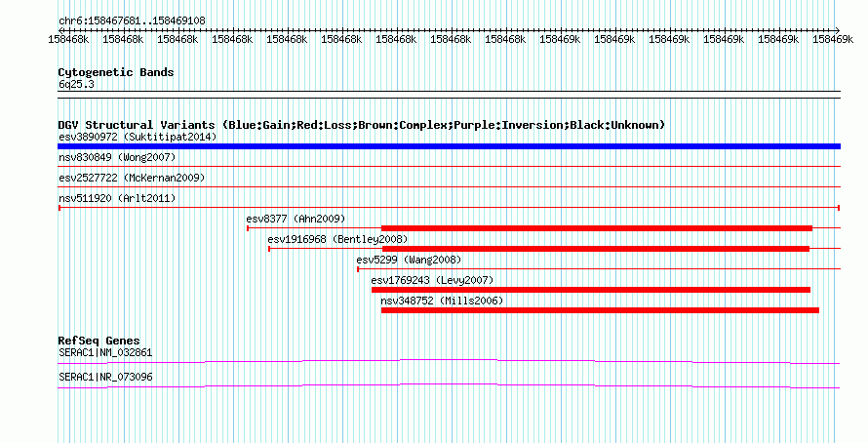Open the DGV Structural Variants track title
Viewport: 868px width, 443px height.
pyautogui.click(x=362, y=125)
